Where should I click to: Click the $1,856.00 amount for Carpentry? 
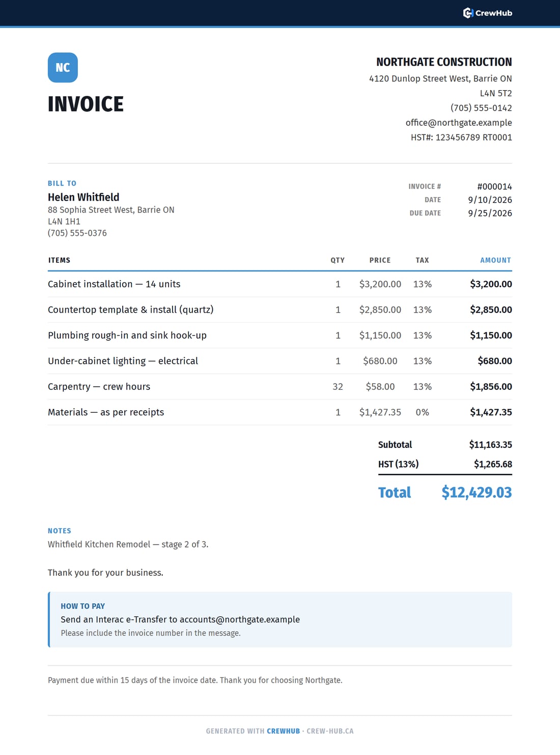point(491,387)
